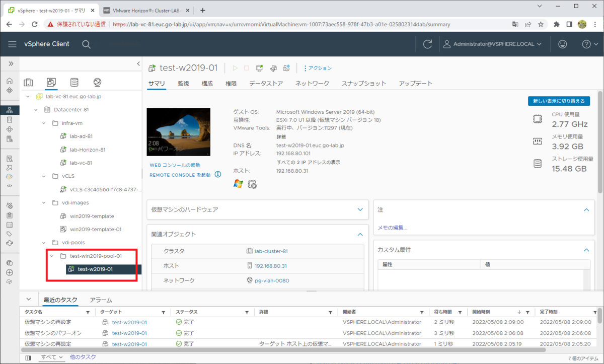Viewport: 604px width, 364px height.
Task: Open the 監視 tab
Action: pyautogui.click(x=184, y=83)
